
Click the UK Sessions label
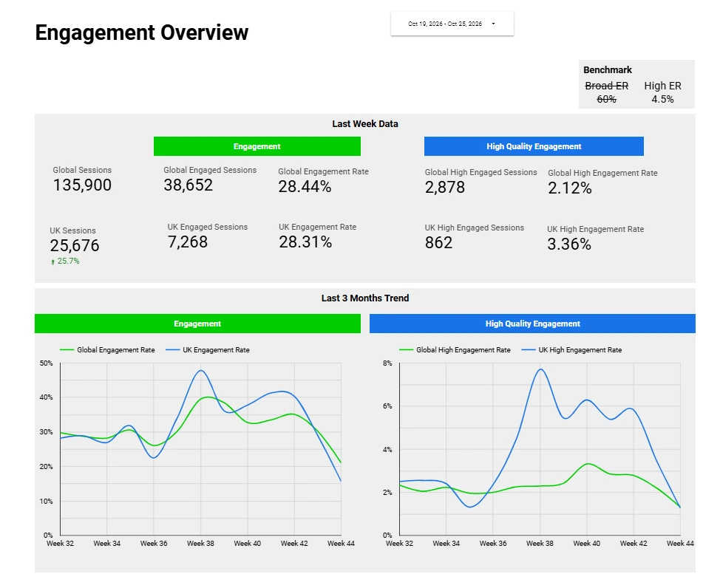pos(72,230)
